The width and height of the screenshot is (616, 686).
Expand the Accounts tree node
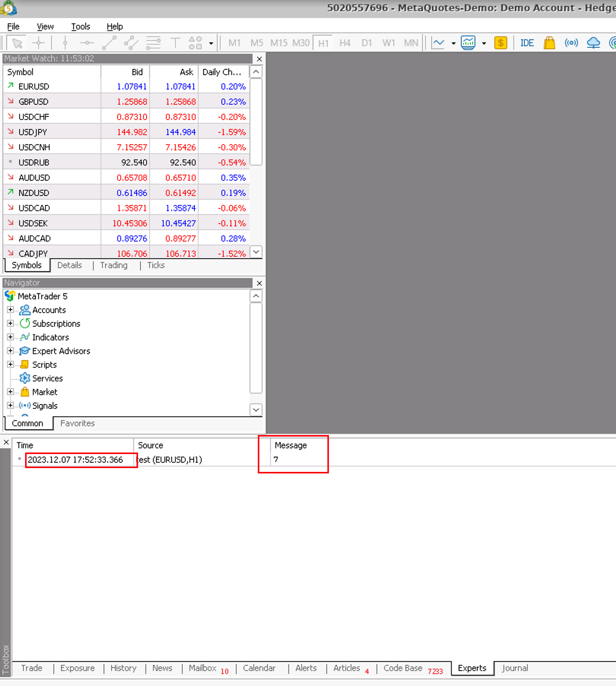(10, 310)
